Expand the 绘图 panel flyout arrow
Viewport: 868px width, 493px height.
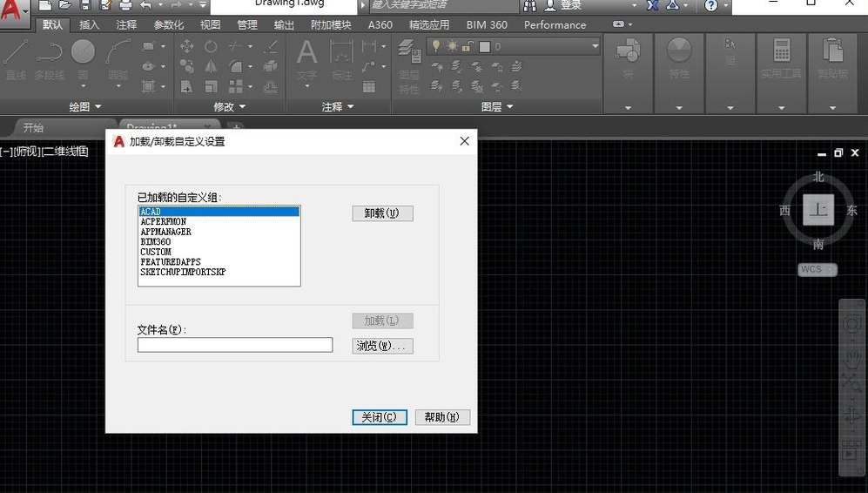point(98,106)
